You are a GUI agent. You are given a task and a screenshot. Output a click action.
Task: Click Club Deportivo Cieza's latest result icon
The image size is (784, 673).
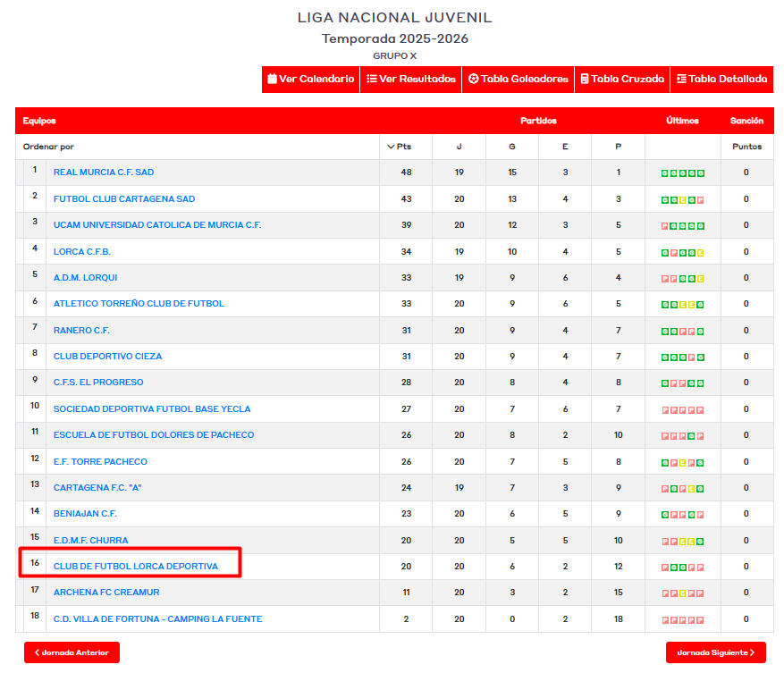[701, 358]
